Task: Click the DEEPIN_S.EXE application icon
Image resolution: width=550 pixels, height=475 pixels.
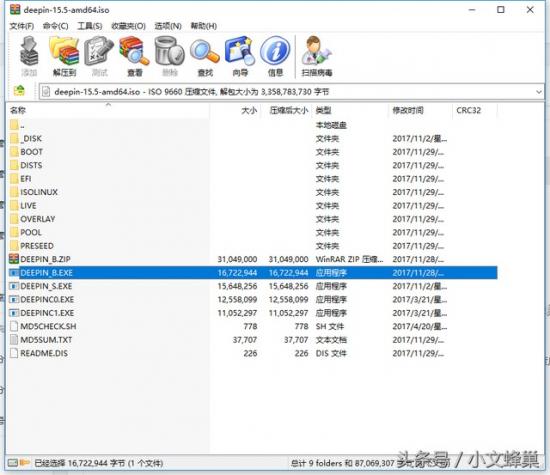Action: [x=14, y=286]
